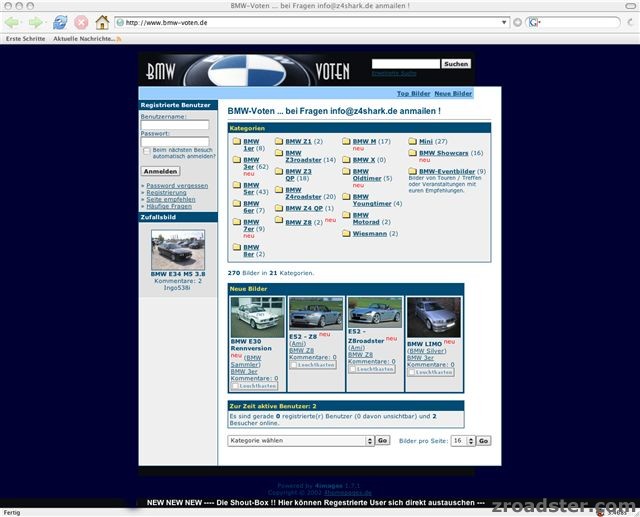Click the browser address bar URL
This screenshot has height=517, width=640.
coord(166,23)
